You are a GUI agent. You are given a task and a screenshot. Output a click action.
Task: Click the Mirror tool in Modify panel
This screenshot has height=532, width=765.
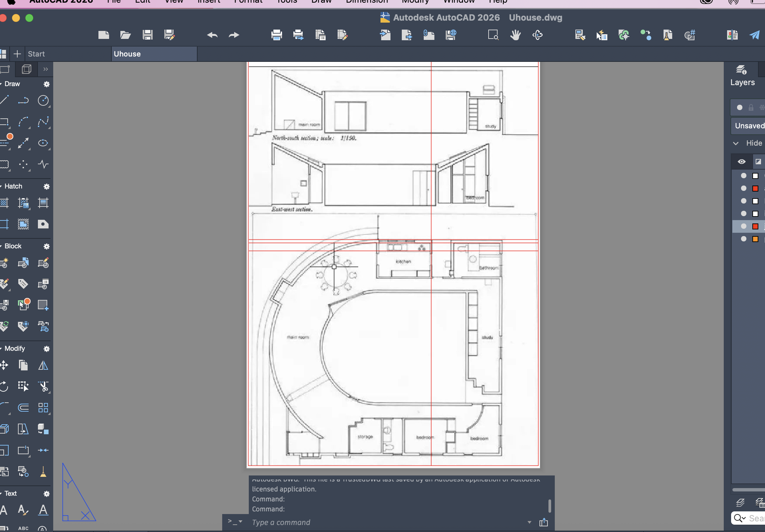coord(43,365)
